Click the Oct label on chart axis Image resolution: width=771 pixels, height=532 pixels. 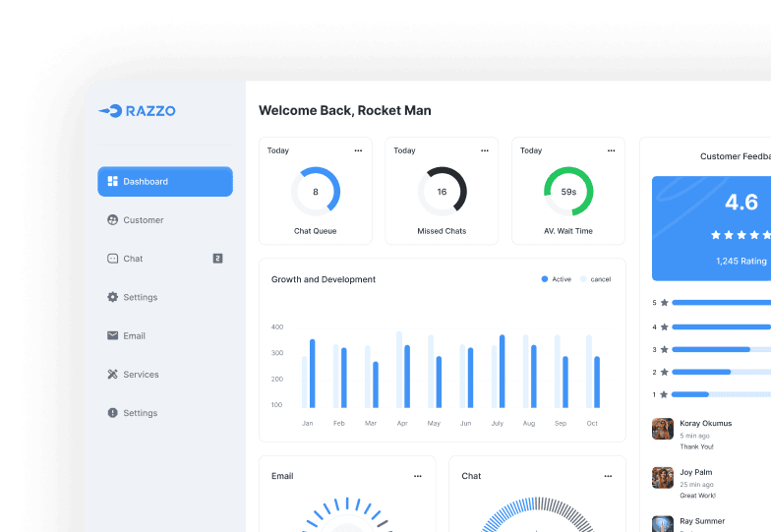592,423
